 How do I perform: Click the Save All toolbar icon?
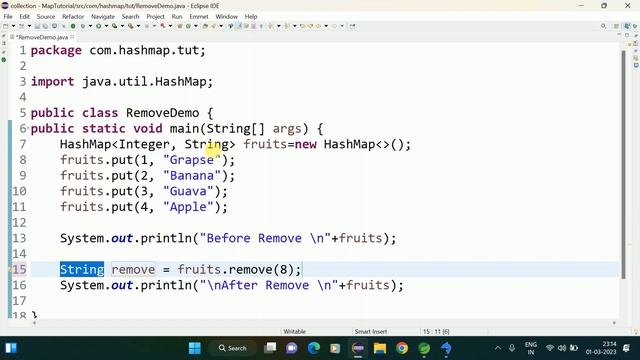(45, 26)
